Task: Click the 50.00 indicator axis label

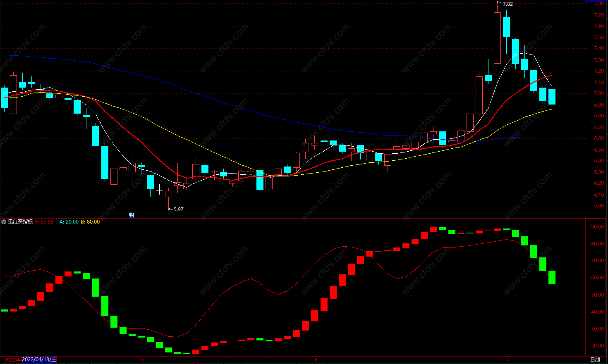Action: click(x=597, y=295)
